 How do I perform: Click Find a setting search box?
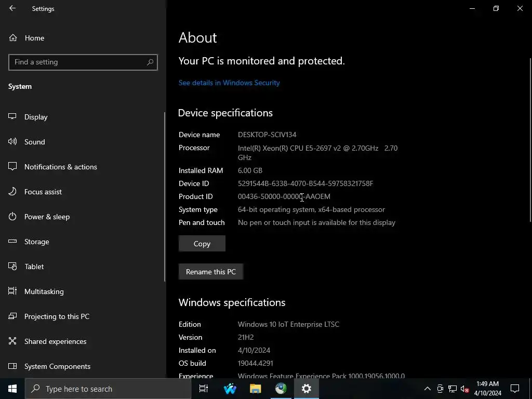coord(83,62)
